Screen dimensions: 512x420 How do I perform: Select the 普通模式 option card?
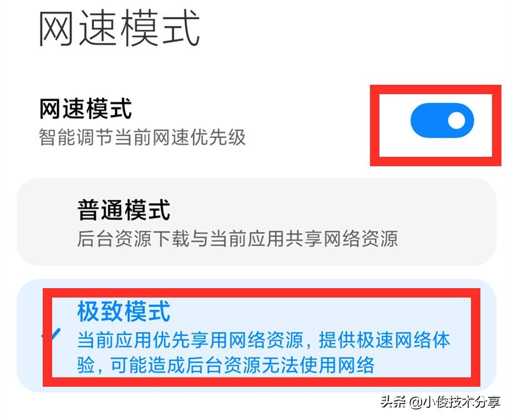click(x=256, y=222)
